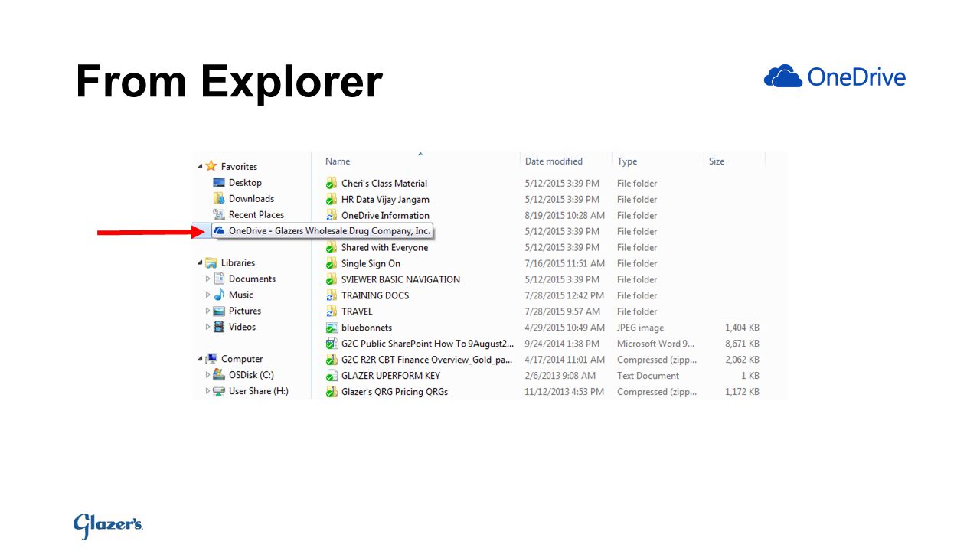Select the Glazer's QRG Pricing QRGs file name
This screenshot has width=980, height=551.
click(394, 392)
